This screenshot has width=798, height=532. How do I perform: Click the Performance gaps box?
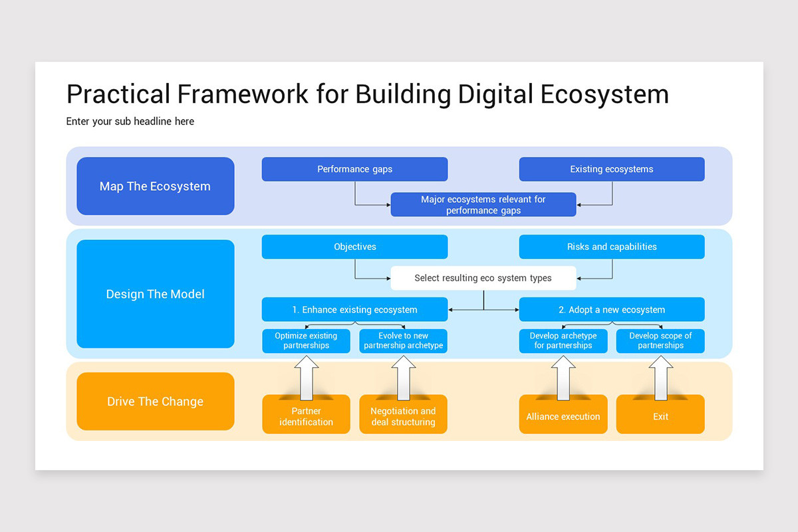click(x=354, y=169)
